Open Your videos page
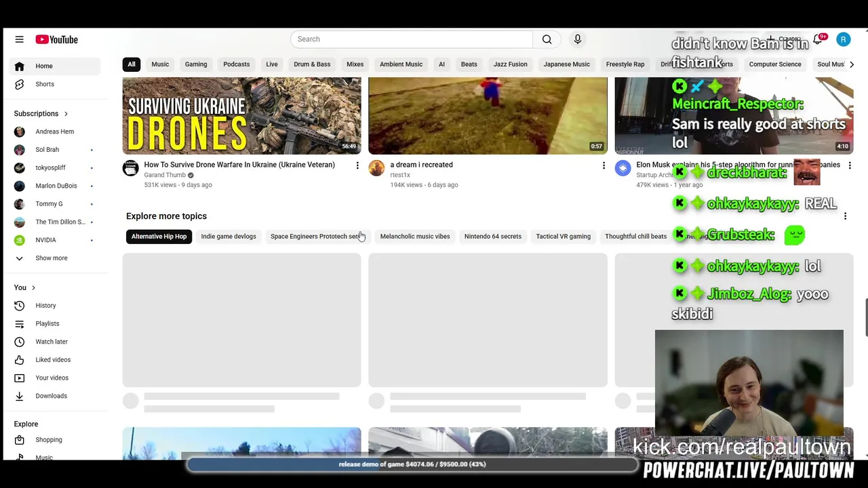Image resolution: width=868 pixels, height=488 pixels. pos(56,378)
